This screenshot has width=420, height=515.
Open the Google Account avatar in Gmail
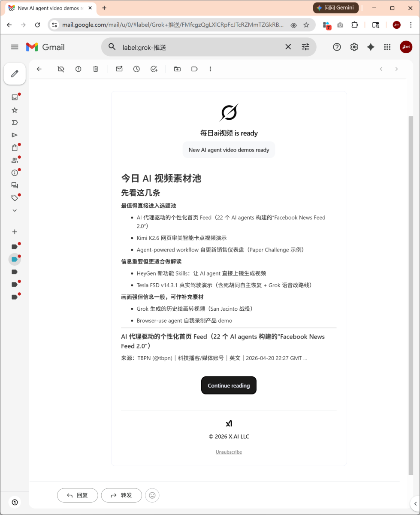coord(406,47)
